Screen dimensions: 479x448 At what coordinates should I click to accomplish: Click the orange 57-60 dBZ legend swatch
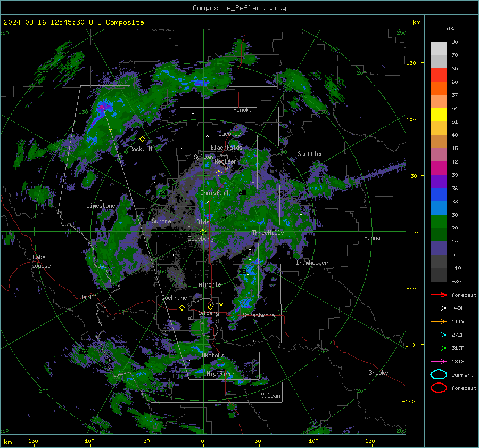pos(439,88)
